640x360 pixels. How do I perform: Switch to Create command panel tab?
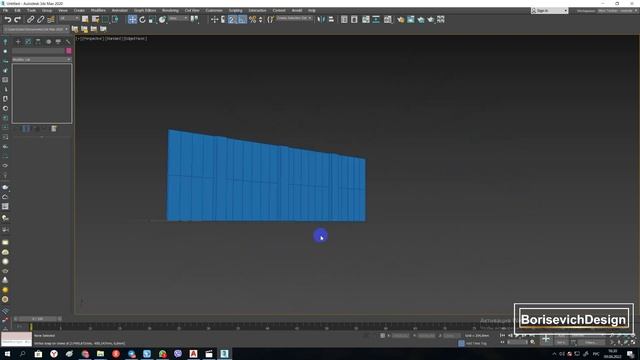18,42
